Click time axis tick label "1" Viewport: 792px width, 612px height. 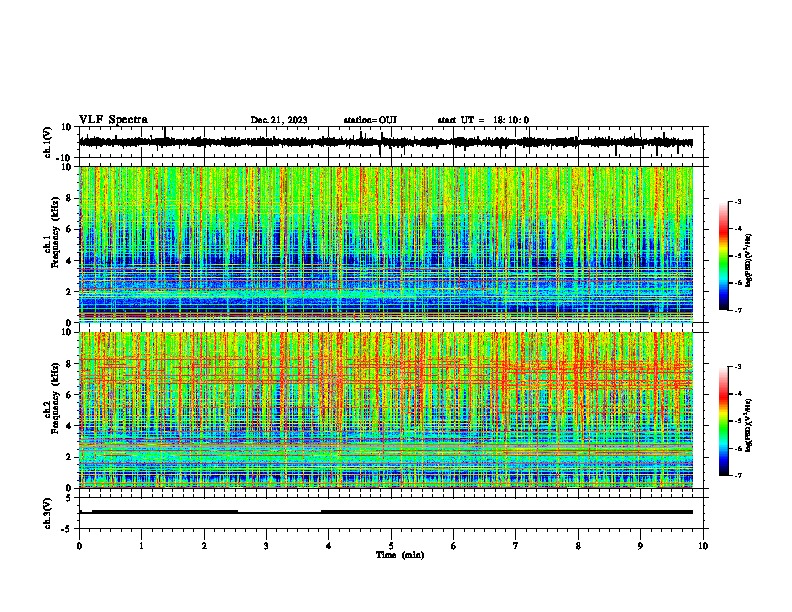tap(141, 546)
